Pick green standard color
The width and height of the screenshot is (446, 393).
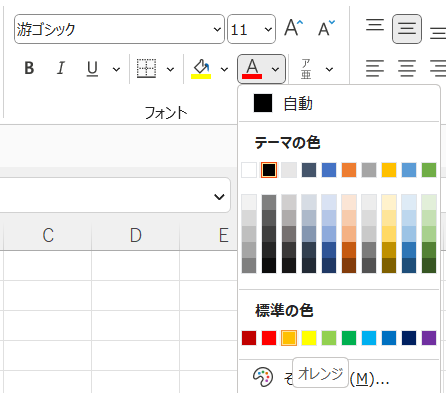coord(349,338)
